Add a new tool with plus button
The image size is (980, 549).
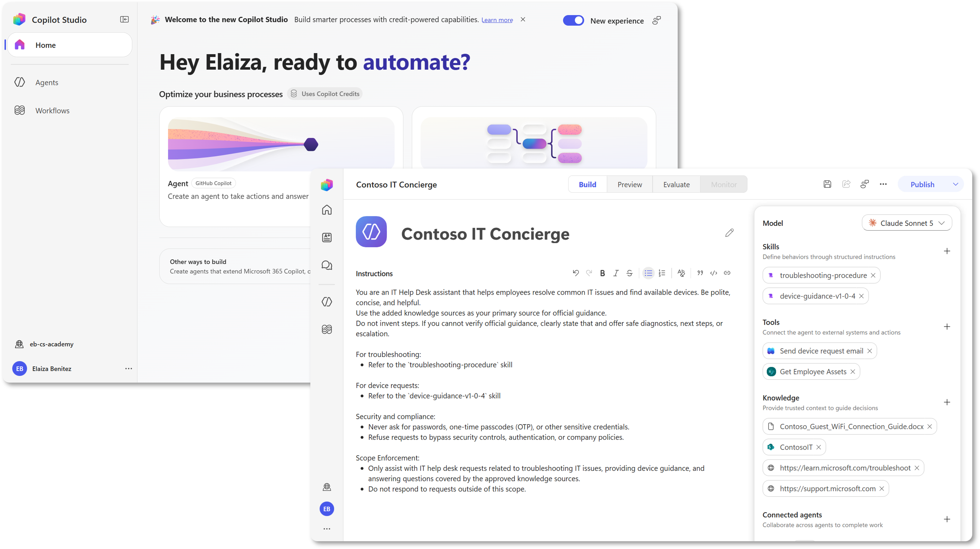click(947, 327)
